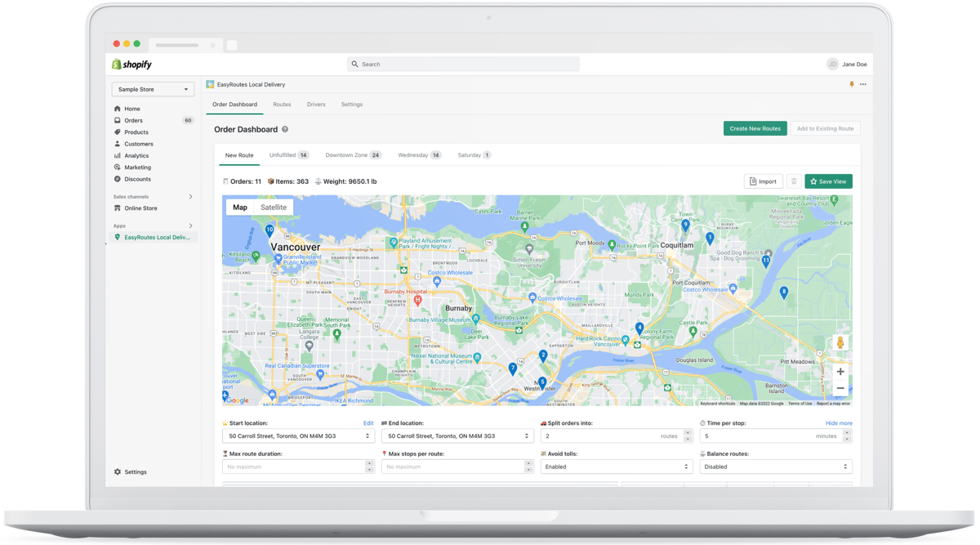This screenshot has width=980, height=545.
Task: Click the Burnaby Hospital red marker
Action: click(417, 300)
